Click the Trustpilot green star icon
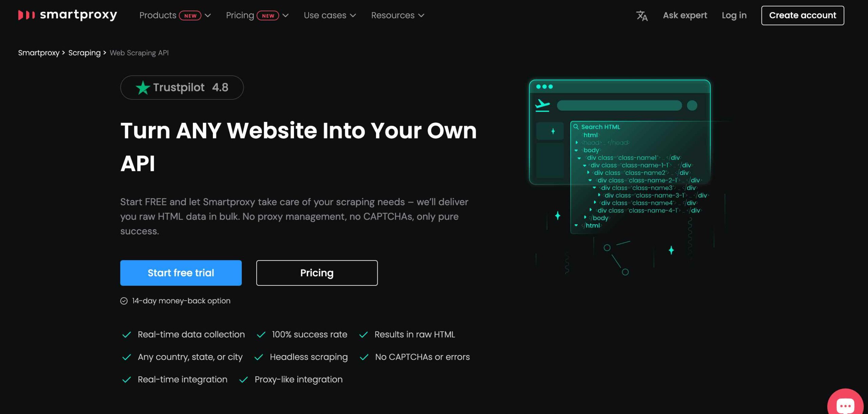Viewport: 868px width, 414px height. pos(143,88)
